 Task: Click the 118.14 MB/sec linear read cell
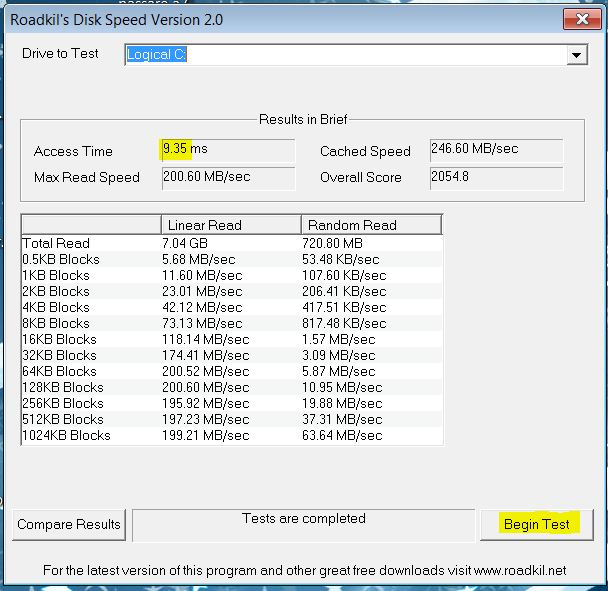click(x=206, y=339)
